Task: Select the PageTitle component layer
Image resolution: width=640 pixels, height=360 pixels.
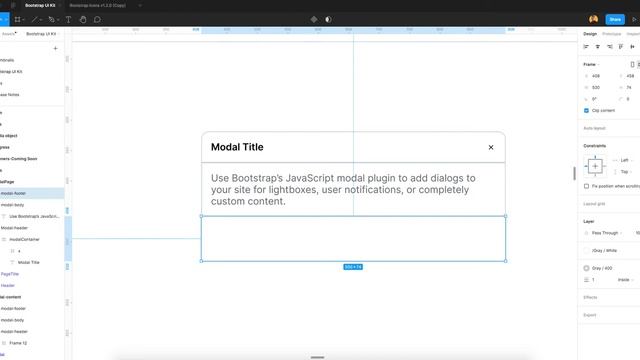Action: [32, 274]
